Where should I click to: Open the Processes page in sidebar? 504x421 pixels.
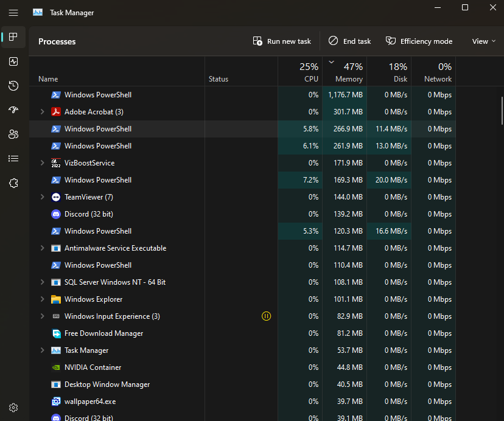[x=13, y=37]
